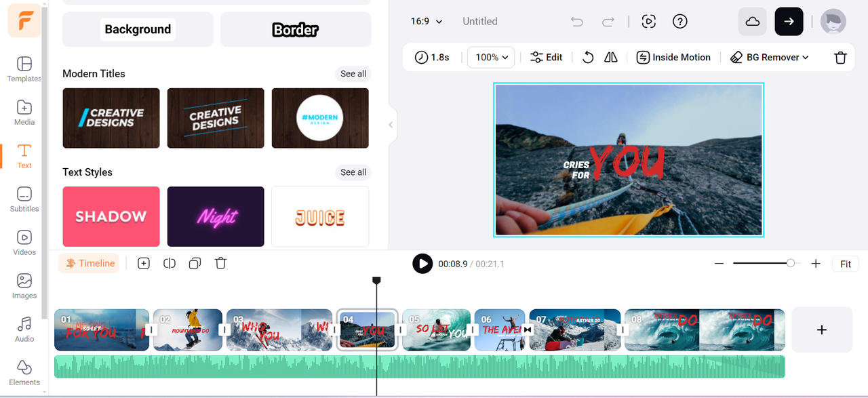The width and height of the screenshot is (868, 398).
Task: See all Modern Titles
Action: (353, 74)
